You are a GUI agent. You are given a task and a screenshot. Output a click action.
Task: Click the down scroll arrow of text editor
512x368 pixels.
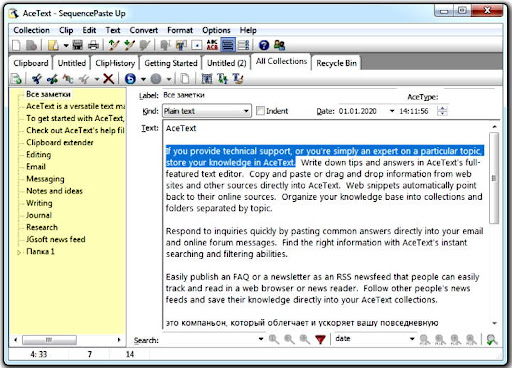pos(494,323)
